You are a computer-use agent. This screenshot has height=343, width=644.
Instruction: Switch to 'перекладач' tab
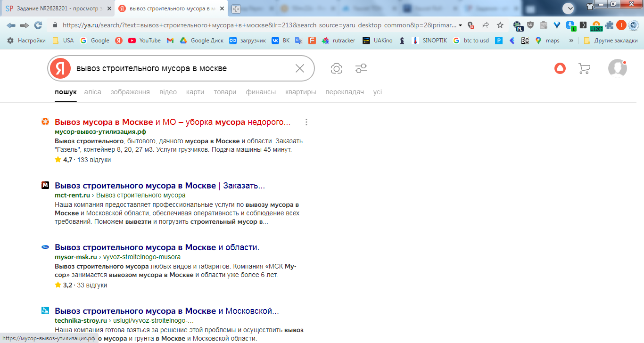[x=345, y=92]
